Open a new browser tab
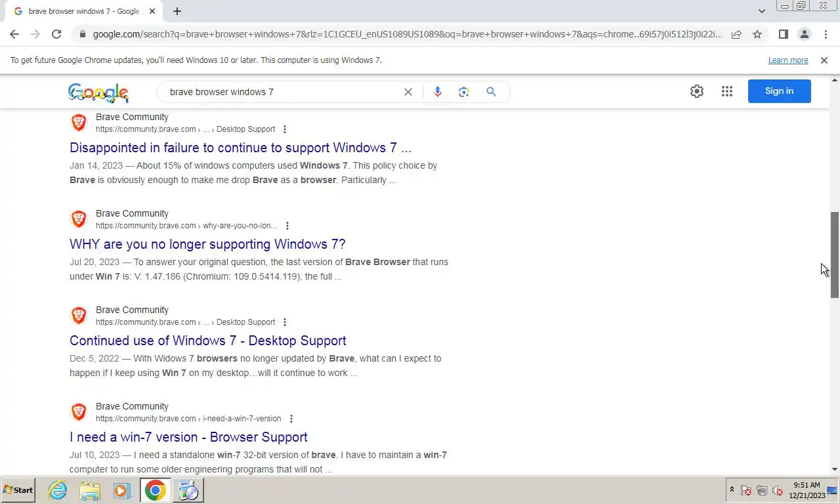The height and width of the screenshot is (504, 840). 177,11
